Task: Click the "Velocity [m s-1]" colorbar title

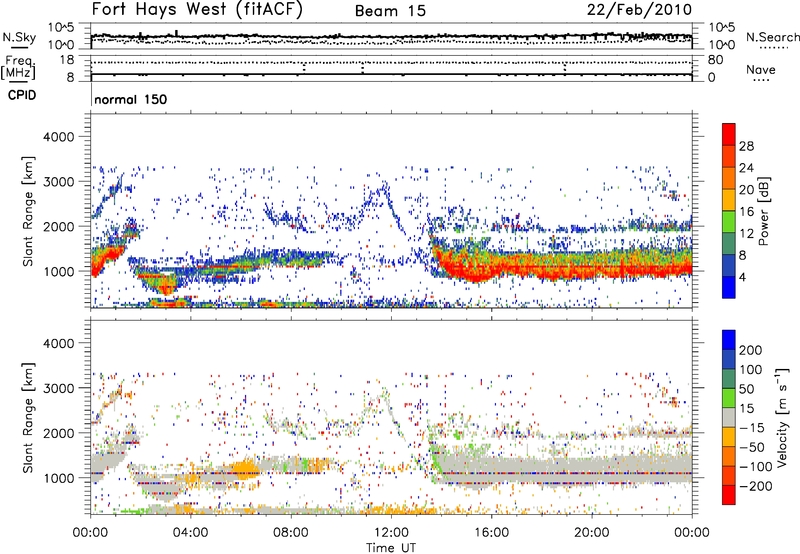Action: [783, 418]
